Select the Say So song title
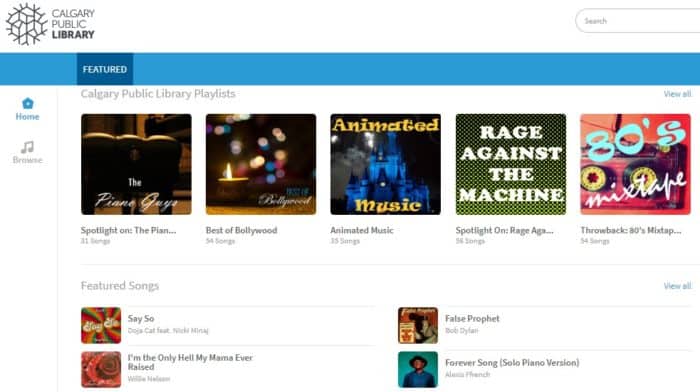 coord(141,319)
